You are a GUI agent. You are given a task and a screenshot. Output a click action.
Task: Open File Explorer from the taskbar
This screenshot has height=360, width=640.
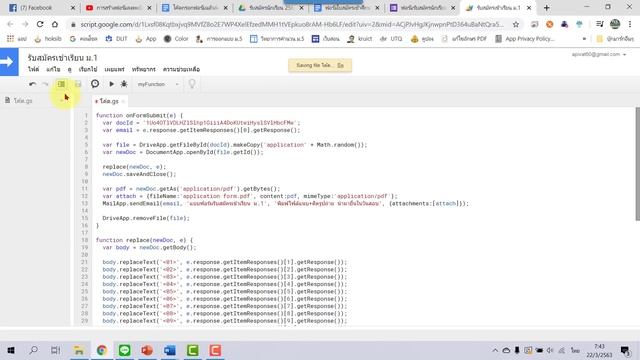click(x=79, y=350)
